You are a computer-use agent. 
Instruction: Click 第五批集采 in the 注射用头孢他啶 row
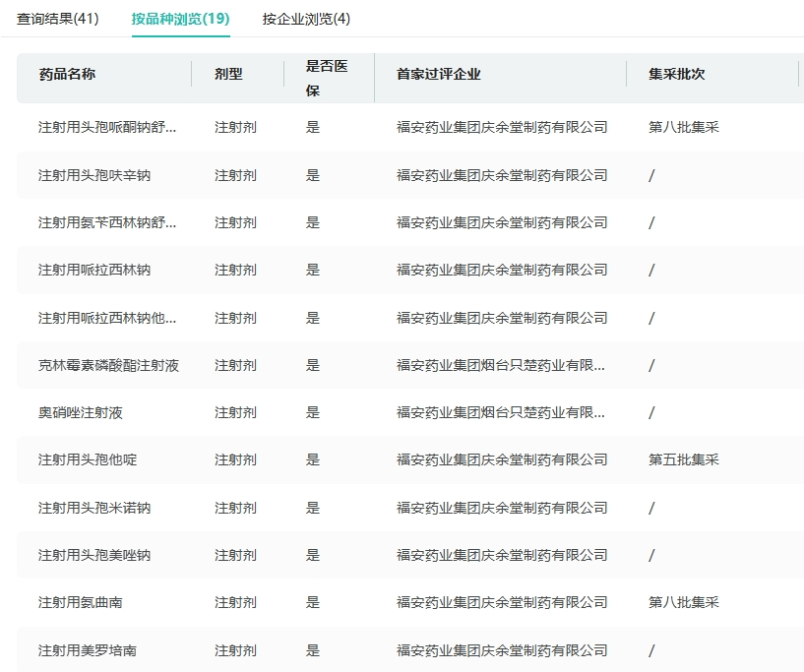tap(683, 459)
